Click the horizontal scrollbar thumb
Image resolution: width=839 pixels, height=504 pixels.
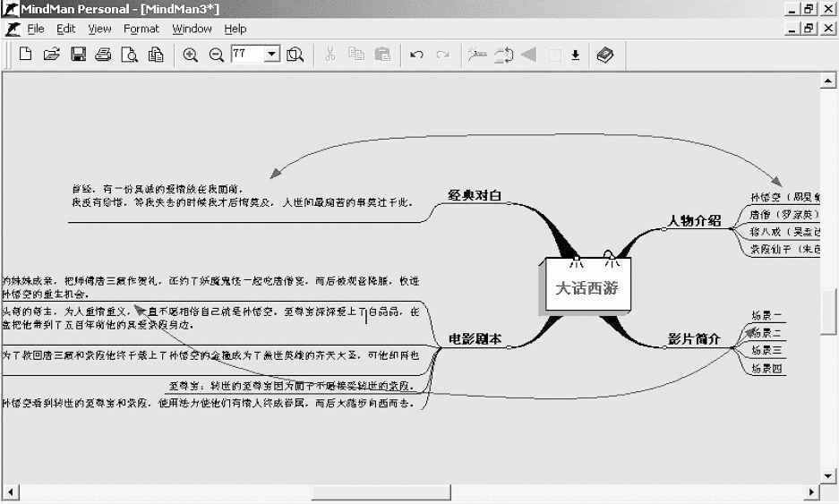point(381,491)
